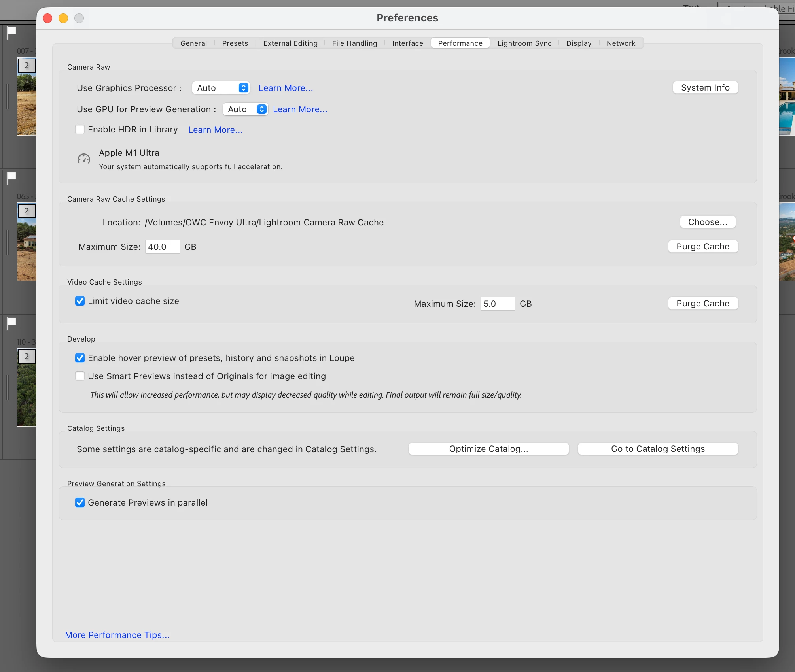Click the stack count badge on the first thumbnail
795x672 pixels.
point(26,66)
